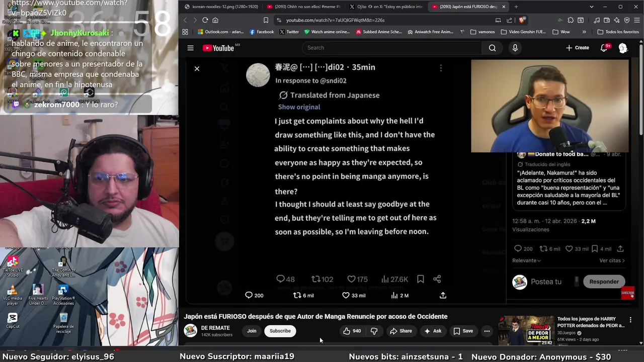Open options for the Harry Potter video

630,320
